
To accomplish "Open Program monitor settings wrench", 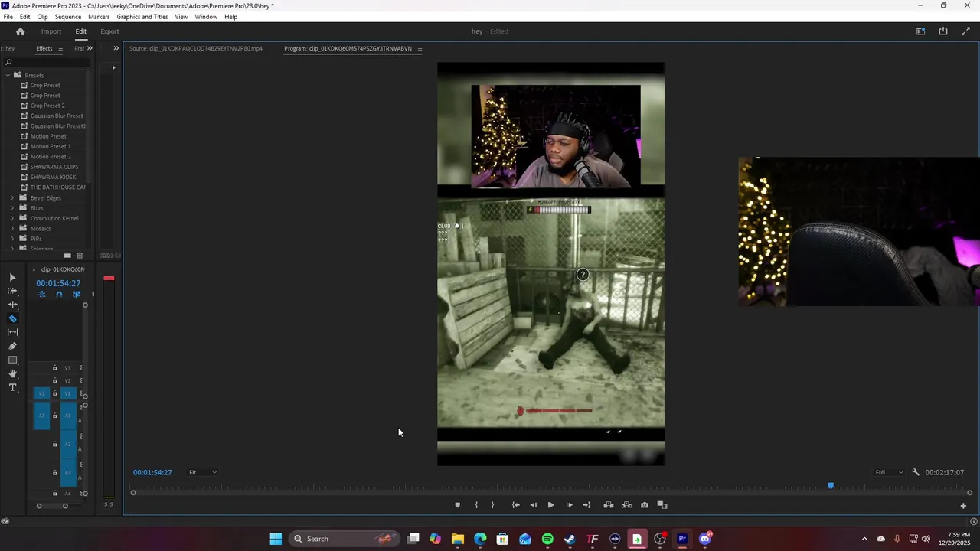I will [x=916, y=472].
